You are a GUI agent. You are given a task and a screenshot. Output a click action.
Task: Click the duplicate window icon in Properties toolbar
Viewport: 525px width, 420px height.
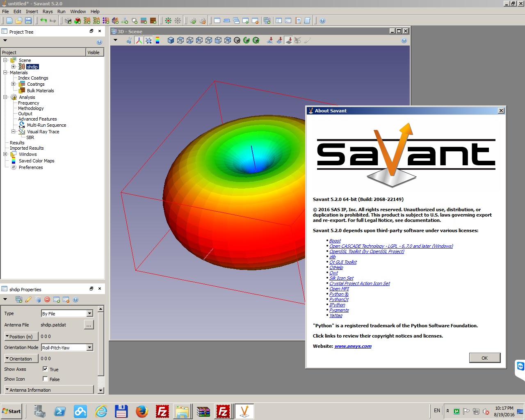(19, 299)
